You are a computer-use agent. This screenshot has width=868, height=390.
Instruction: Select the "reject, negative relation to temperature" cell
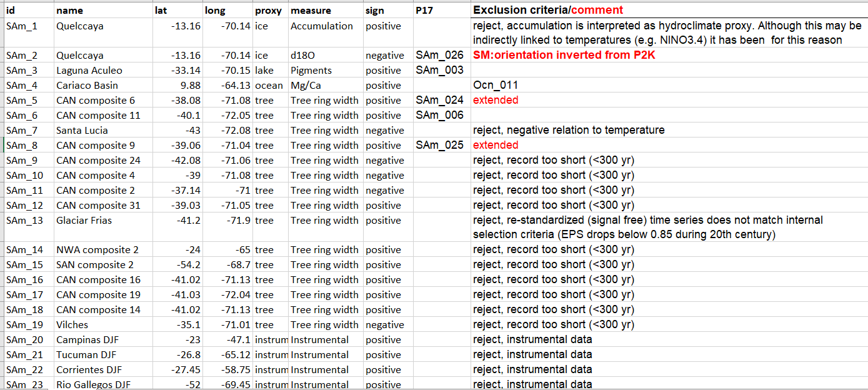click(x=569, y=130)
